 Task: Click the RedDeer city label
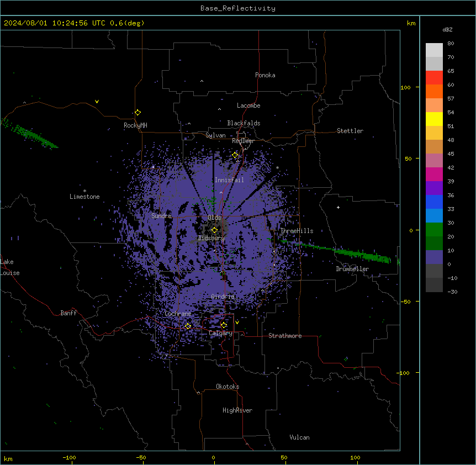point(243,141)
